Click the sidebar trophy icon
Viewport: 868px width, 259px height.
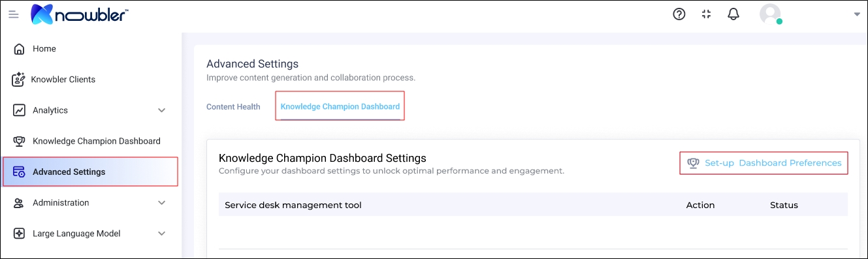coord(19,141)
